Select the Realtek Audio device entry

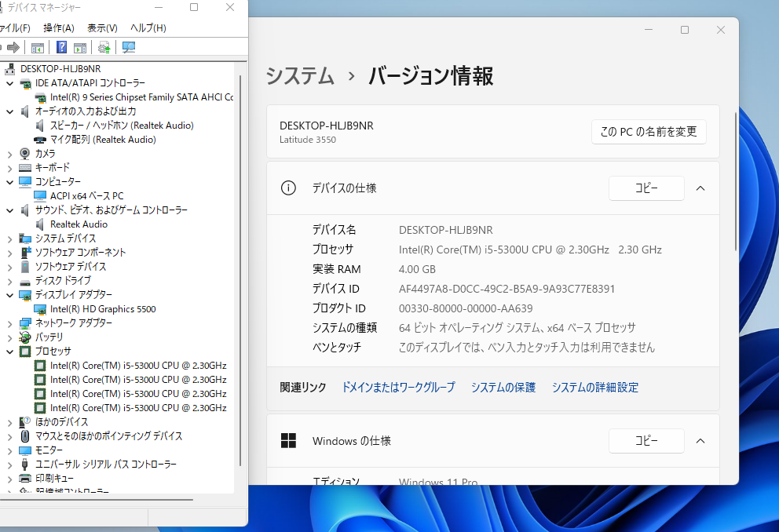pyautogui.click(x=79, y=224)
